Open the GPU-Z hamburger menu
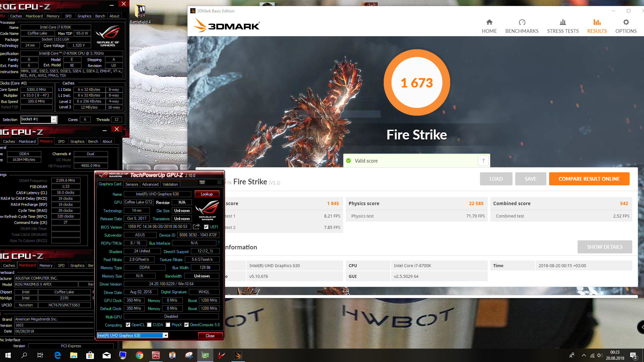 click(219, 182)
